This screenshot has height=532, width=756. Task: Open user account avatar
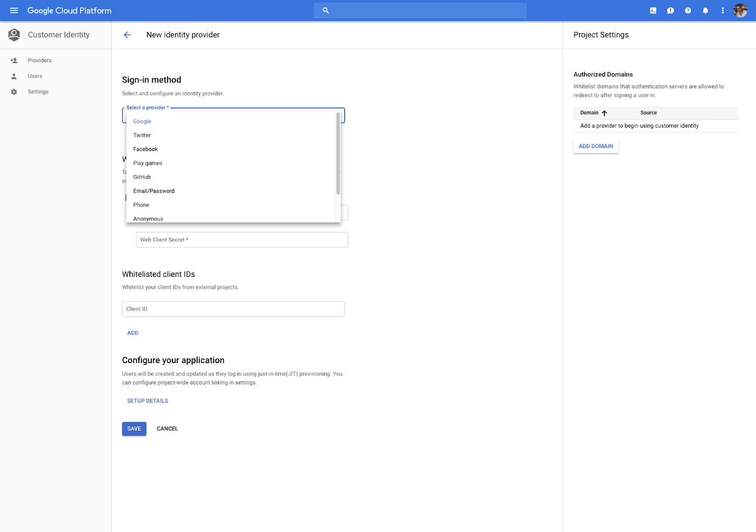pos(740,10)
